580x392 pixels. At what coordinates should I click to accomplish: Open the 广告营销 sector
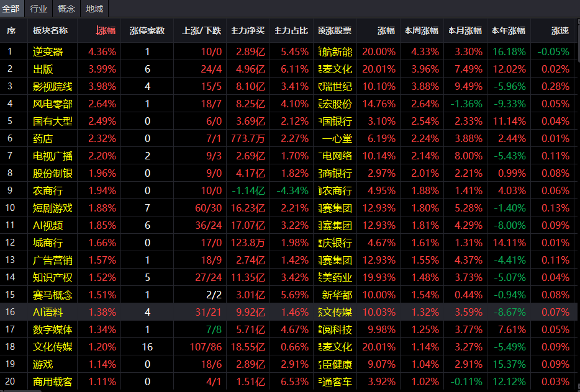pos(53,260)
